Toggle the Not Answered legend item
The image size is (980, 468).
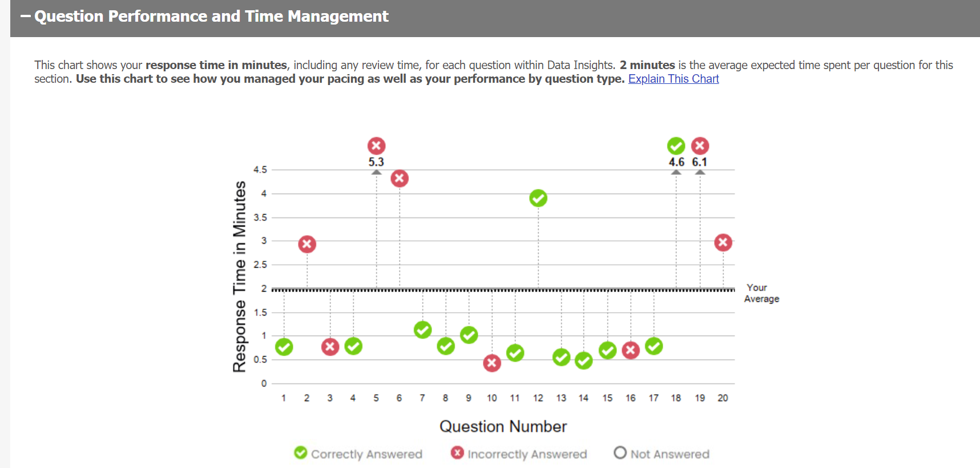tap(662, 454)
